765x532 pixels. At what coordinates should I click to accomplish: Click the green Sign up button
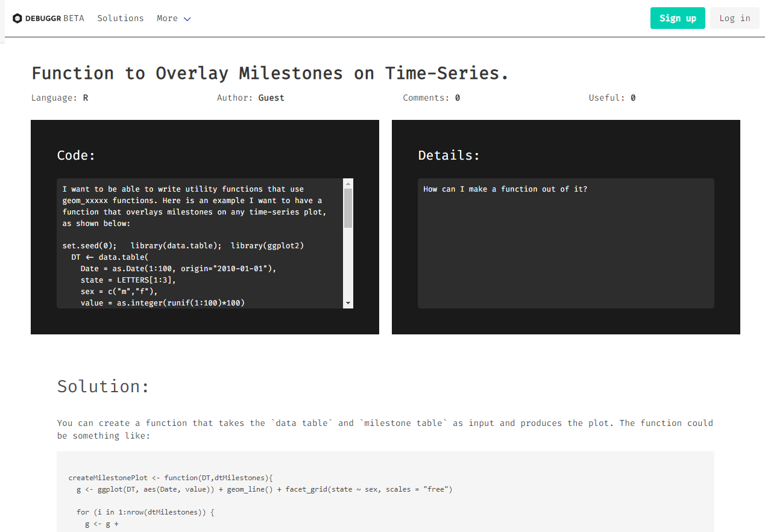[x=677, y=18]
